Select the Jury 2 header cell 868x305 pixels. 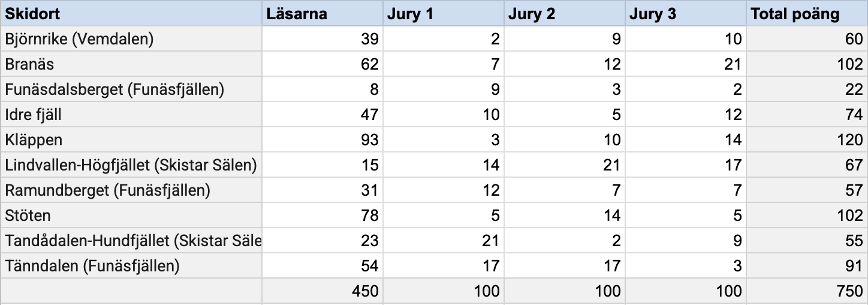[565, 14]
